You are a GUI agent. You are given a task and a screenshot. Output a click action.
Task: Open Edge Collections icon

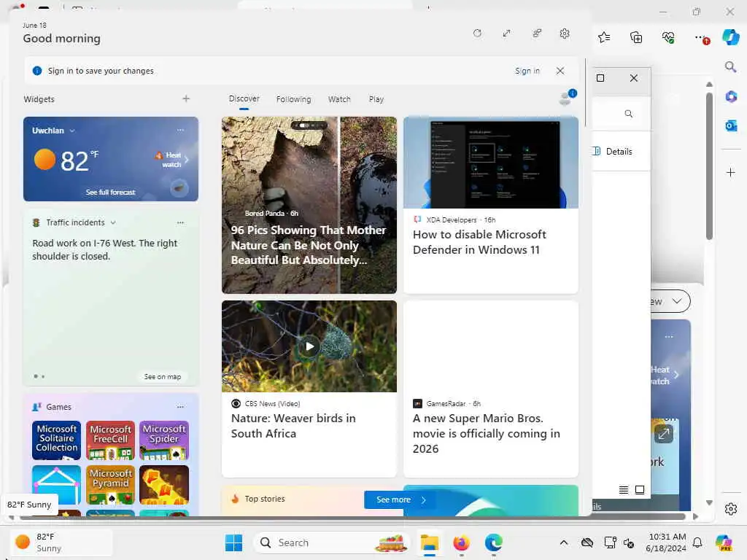click(636, 37)
